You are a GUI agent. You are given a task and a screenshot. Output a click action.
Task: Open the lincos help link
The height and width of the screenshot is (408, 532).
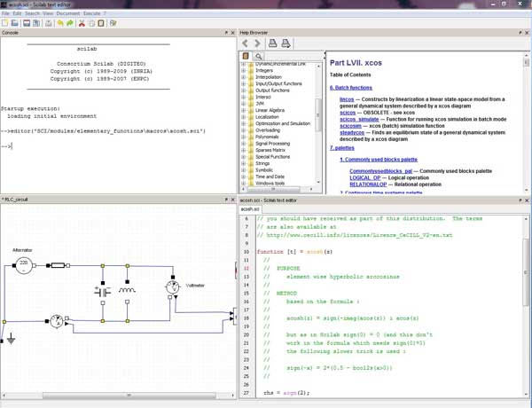[347, 99]
